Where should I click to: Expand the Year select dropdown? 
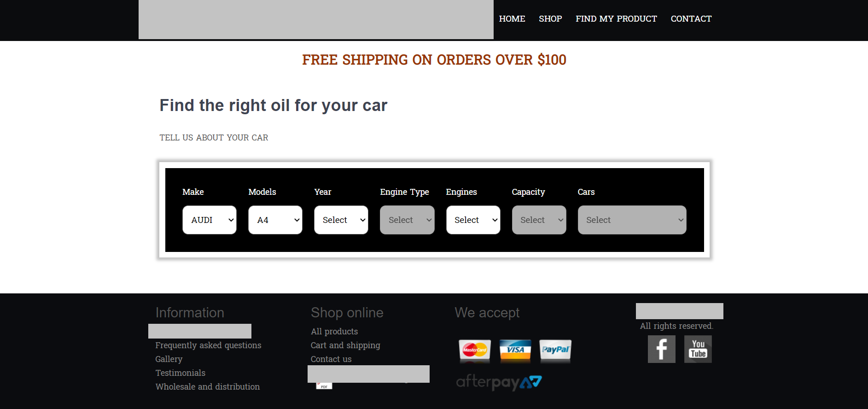pos(341,220)
